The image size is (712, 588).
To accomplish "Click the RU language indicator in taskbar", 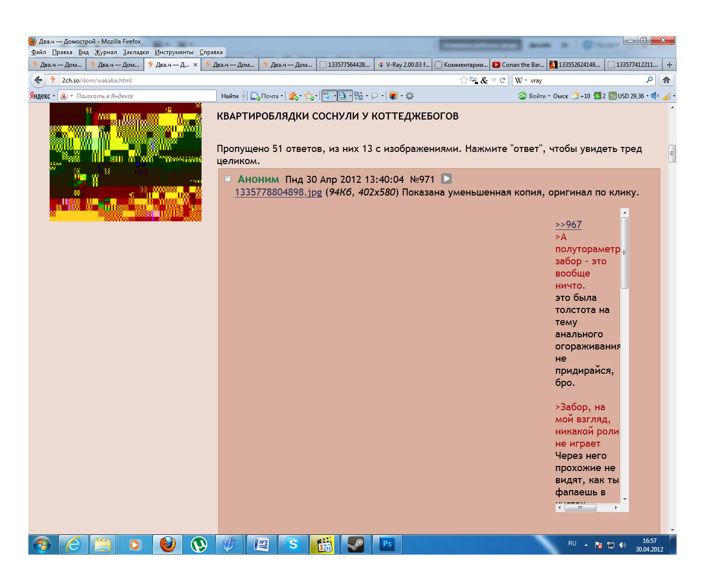I will [572, 543].
